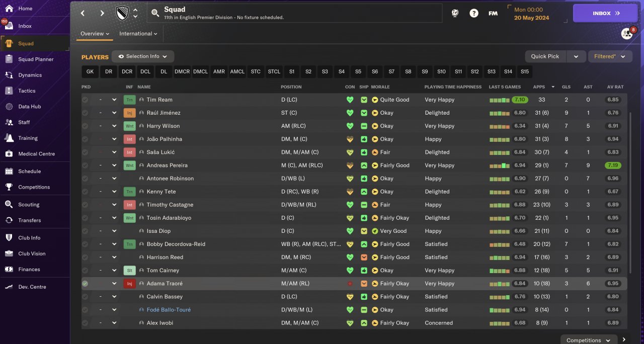Select the STCL position slot
The image size is (644, 344).
pyautogui.click(x=274, y=71)
